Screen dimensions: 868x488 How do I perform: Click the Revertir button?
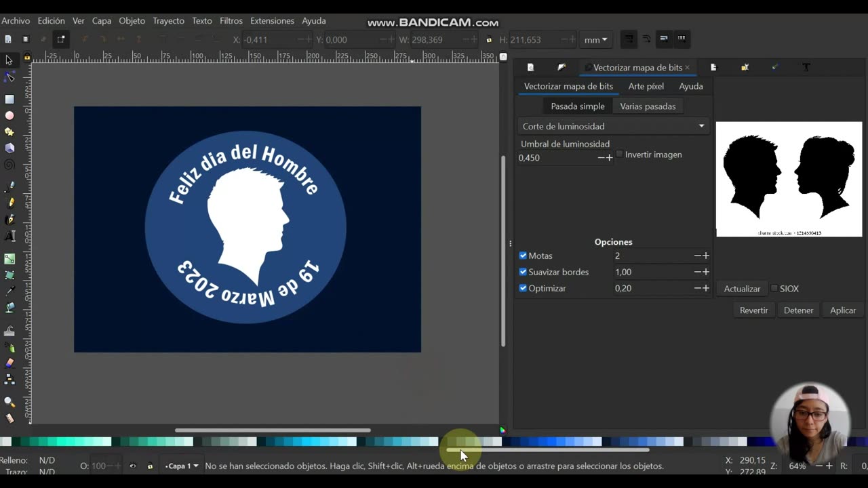(753, 310)
